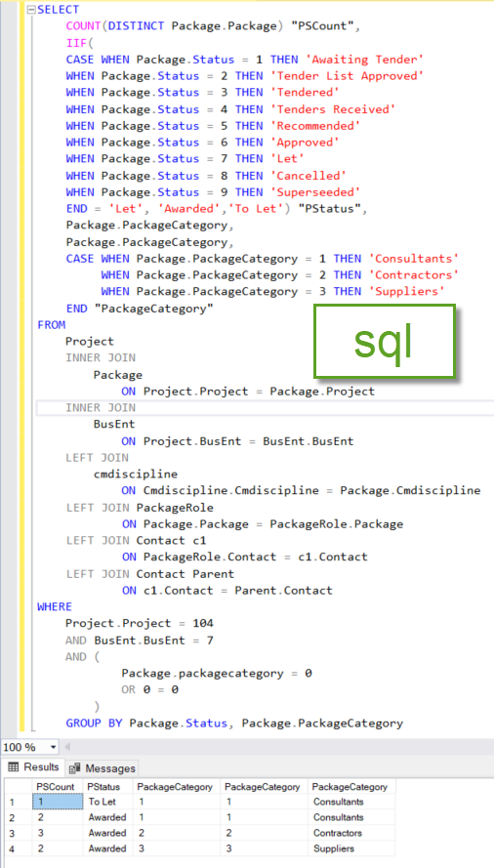Screen dimensions: 494x868
Task: Switch to the Results tab
Action: click(x=34, y=767)
